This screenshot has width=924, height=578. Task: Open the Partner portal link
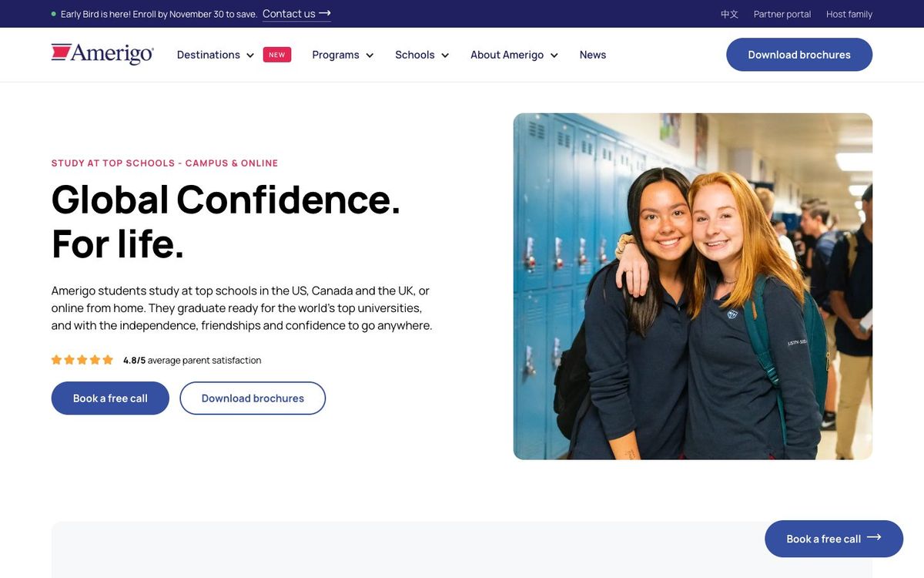[782, 14]
